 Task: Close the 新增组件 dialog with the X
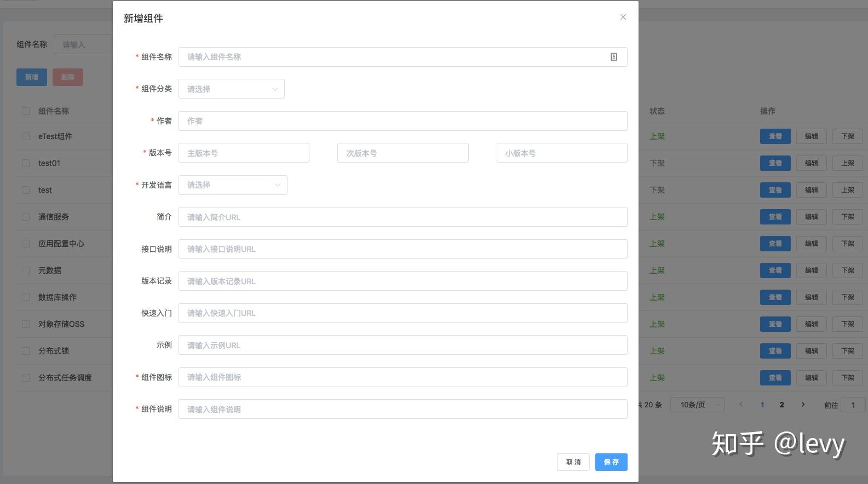click(623, 17)
